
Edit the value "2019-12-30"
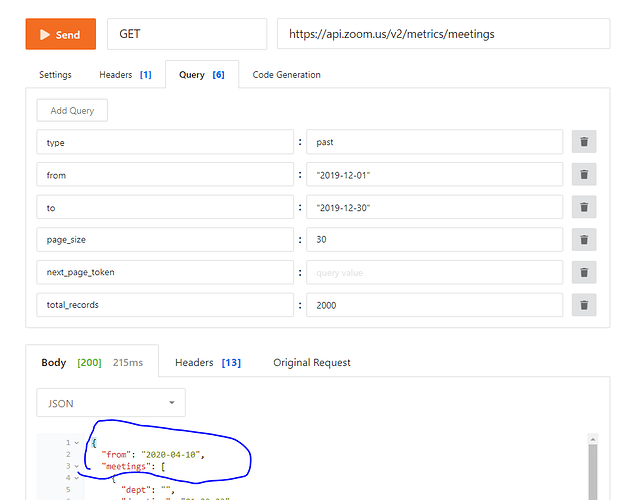435,207
